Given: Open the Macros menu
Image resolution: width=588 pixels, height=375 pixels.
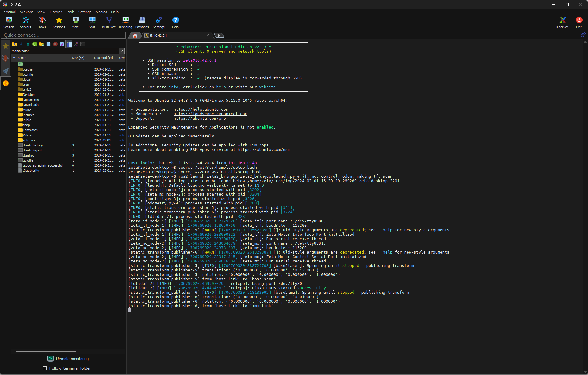Looking at the screenshot, I should (101, 12).
